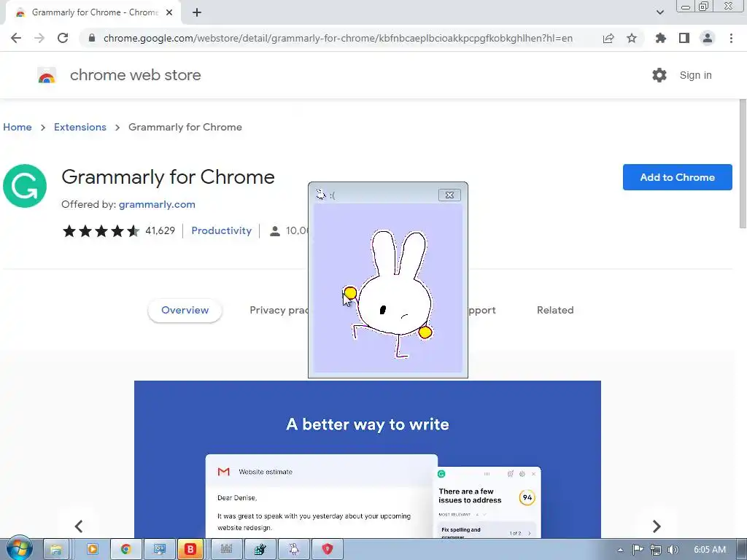This screenshot has width=747, height=560.
Task: Open the volume speaker tray icon
Action: coord(673,550)
